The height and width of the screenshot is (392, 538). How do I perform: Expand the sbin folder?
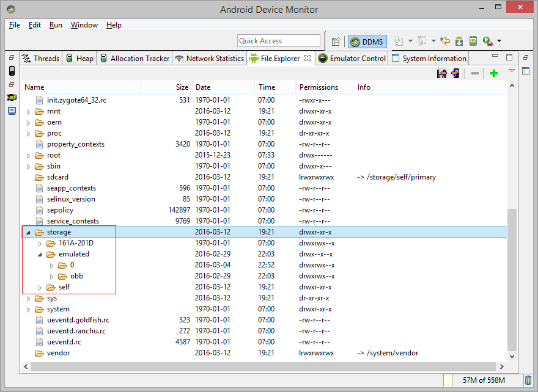29,167
